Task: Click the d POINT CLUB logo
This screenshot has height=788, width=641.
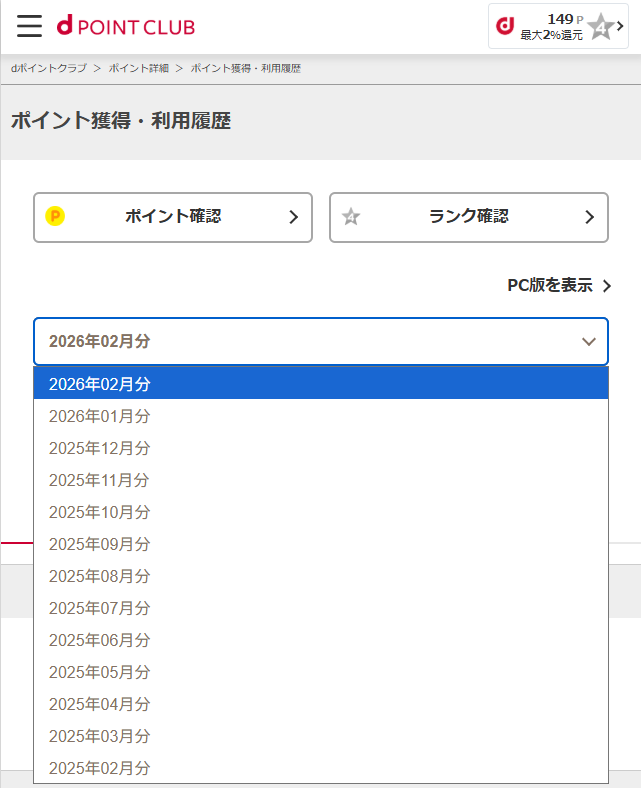Action: [126, 27]
